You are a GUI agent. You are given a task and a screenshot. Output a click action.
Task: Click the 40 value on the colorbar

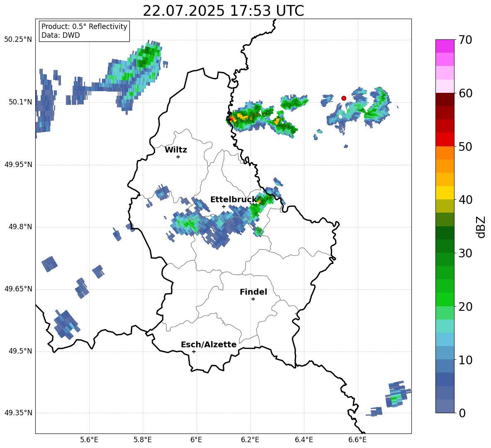click(465, 200)
